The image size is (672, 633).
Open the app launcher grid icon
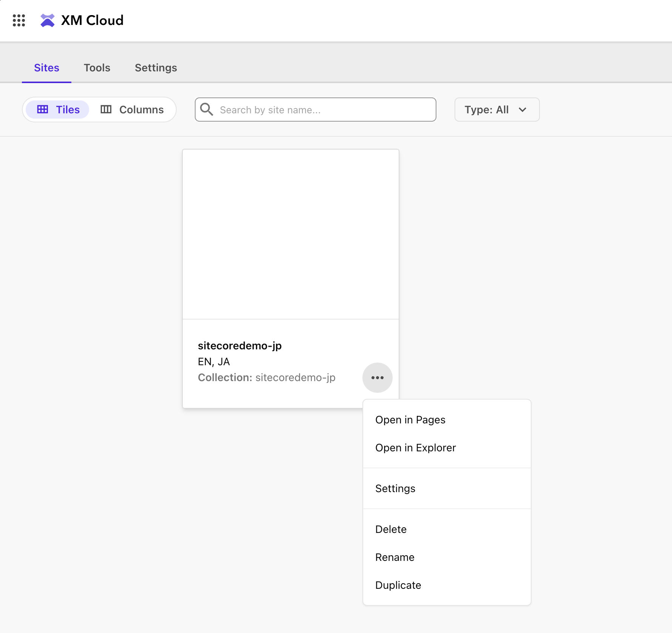[19, 20]
